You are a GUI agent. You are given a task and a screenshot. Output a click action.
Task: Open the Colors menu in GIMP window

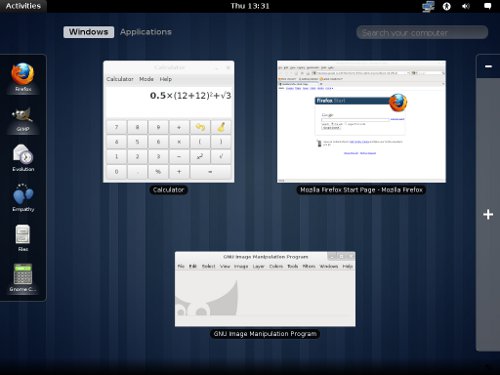[276, 266]
